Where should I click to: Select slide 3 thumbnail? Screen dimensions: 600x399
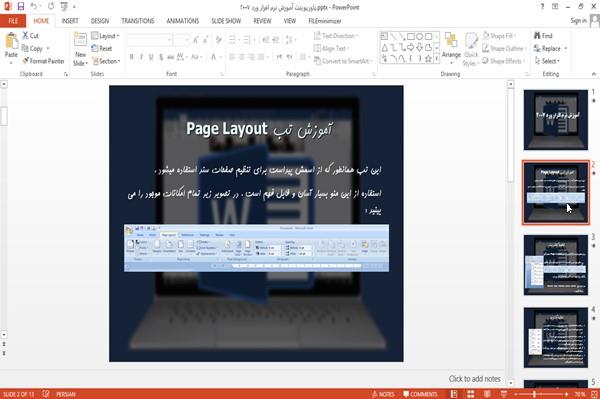point(556,265)
